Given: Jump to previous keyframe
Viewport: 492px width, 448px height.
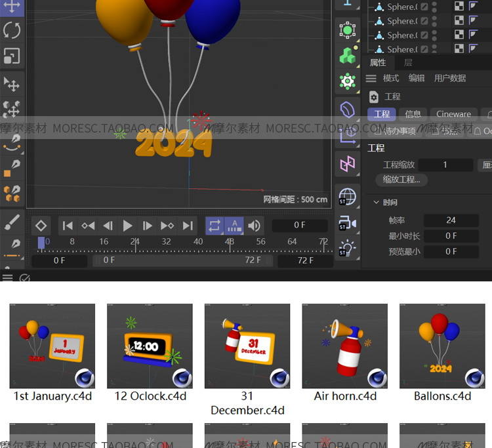Looking at the screenshot, I should pos(88,226).
